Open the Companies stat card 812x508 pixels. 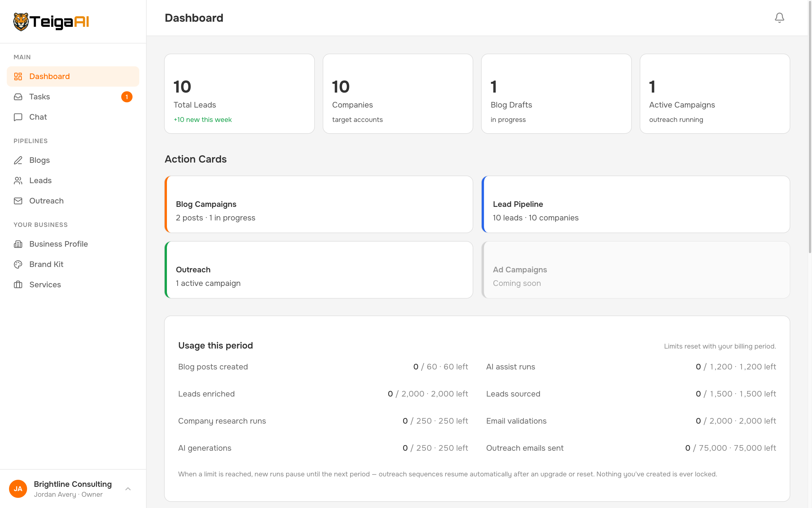[x=398, y=94]
